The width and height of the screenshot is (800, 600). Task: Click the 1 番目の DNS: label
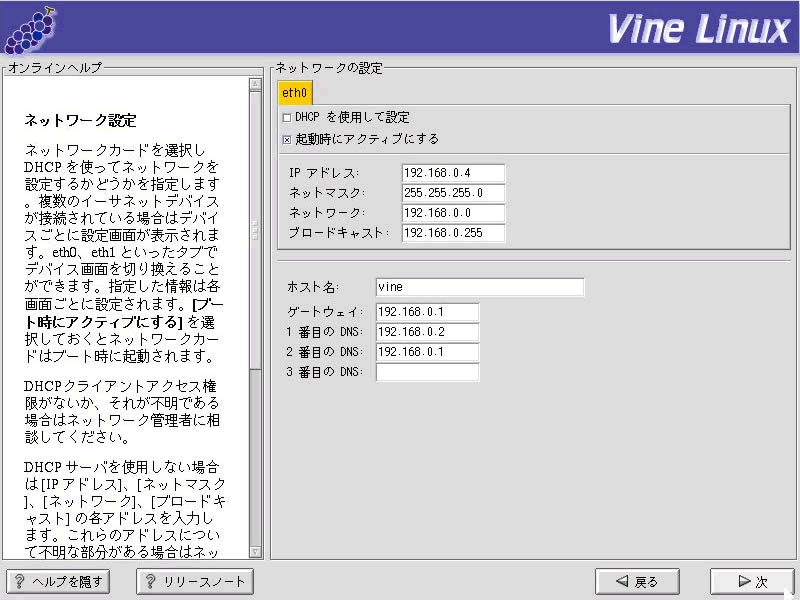(x=325, y=332)
